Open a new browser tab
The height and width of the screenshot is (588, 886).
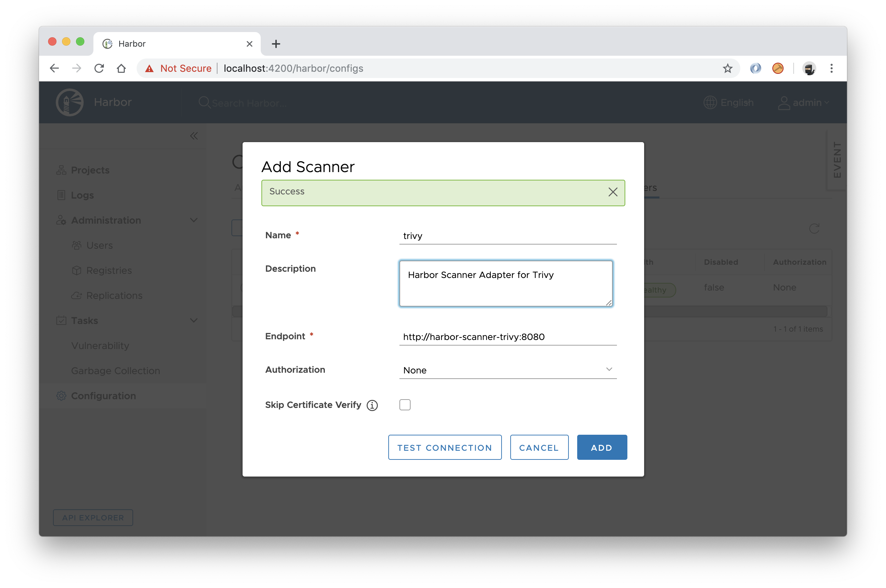276,44
